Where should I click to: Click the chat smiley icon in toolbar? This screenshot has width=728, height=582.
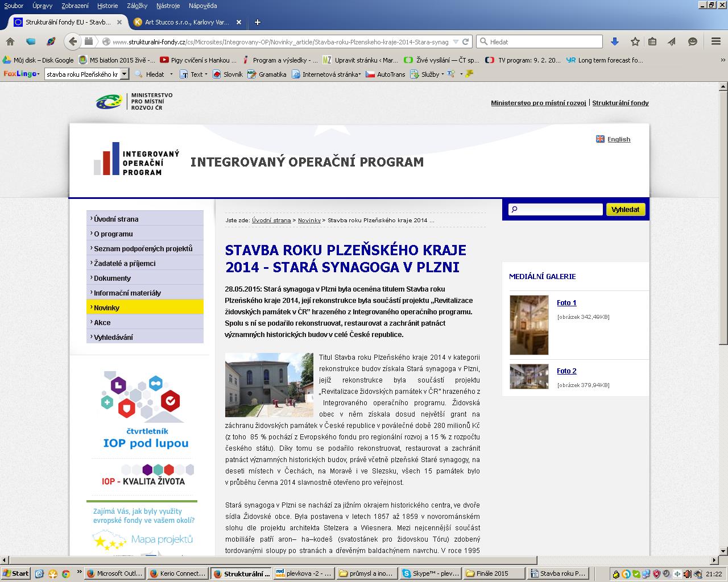pos(692,41)
